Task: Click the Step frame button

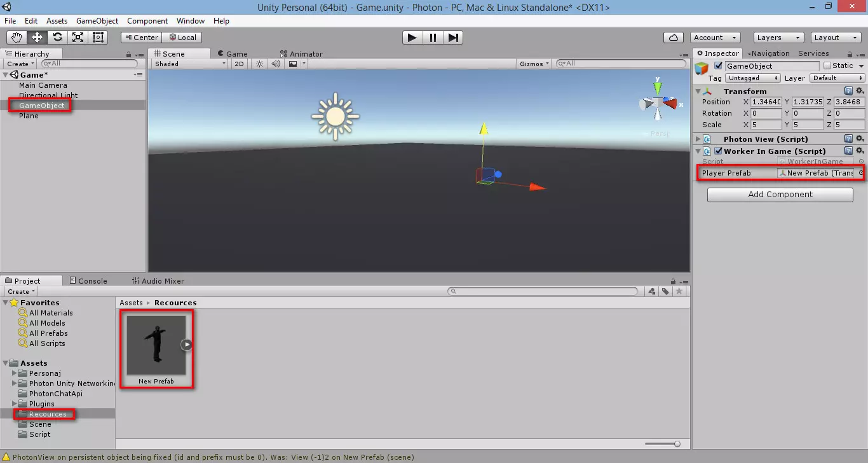Action: tap(452, 38)
